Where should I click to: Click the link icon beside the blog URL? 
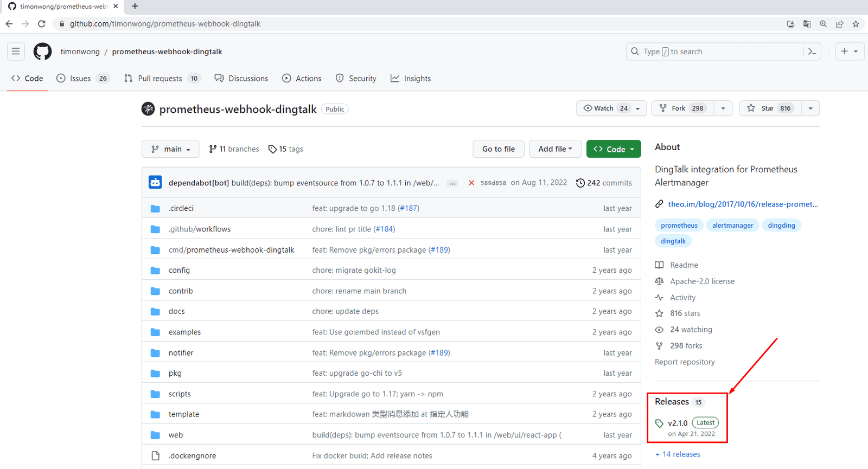coord(659,204)
